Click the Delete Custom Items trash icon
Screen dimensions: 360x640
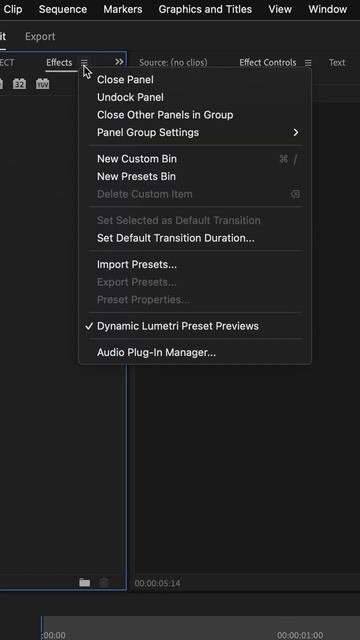tap(104, 582)
